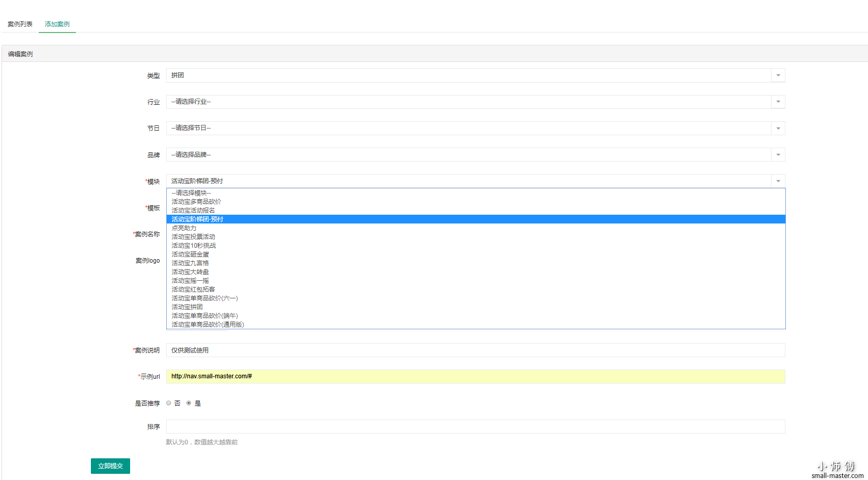Click the 示例url input field
The height and width of the screenshot is (480, 868).
coord(476,376)
